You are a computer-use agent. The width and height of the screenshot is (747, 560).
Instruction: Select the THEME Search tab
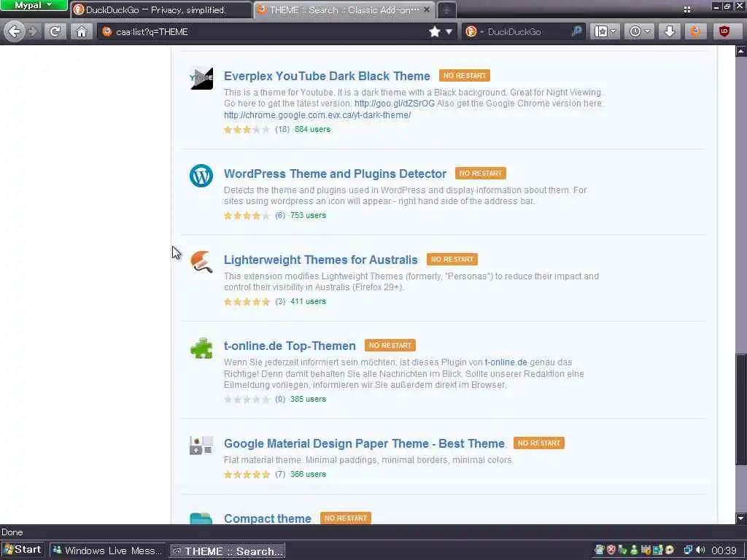[x=345, y=10]
